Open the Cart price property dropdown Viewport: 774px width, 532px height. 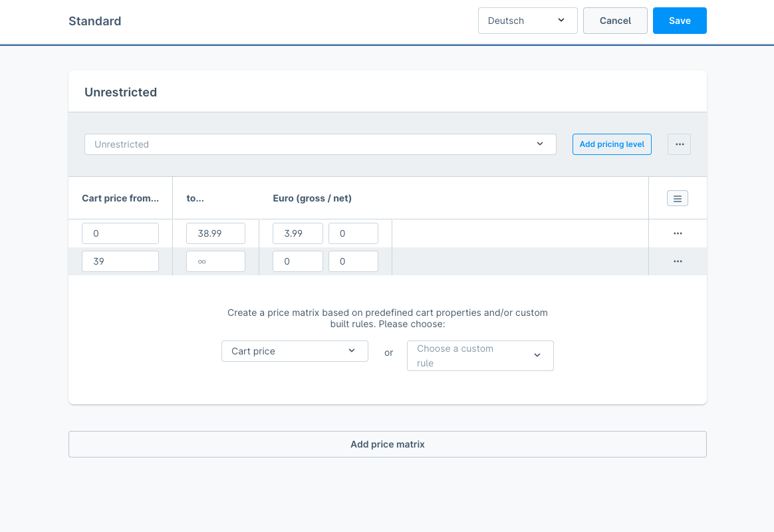tap(295, 351)
